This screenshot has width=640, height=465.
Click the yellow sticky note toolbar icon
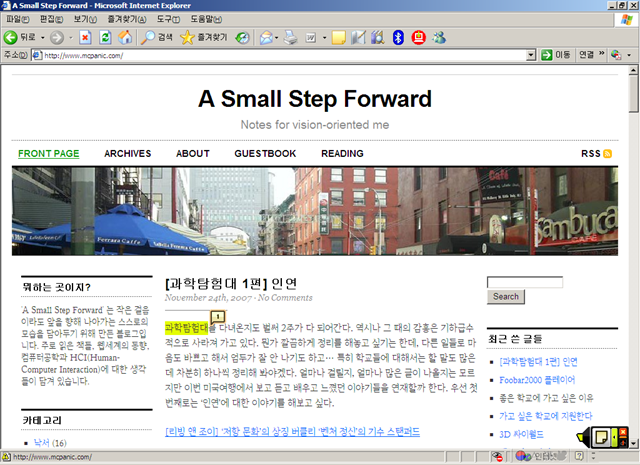point(338,38)
